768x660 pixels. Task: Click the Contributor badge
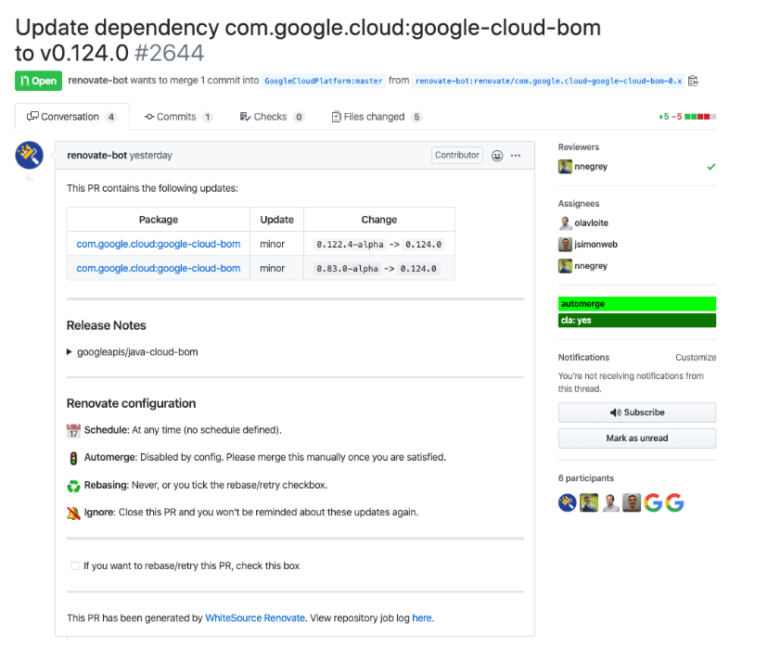[x=457, y=155]
